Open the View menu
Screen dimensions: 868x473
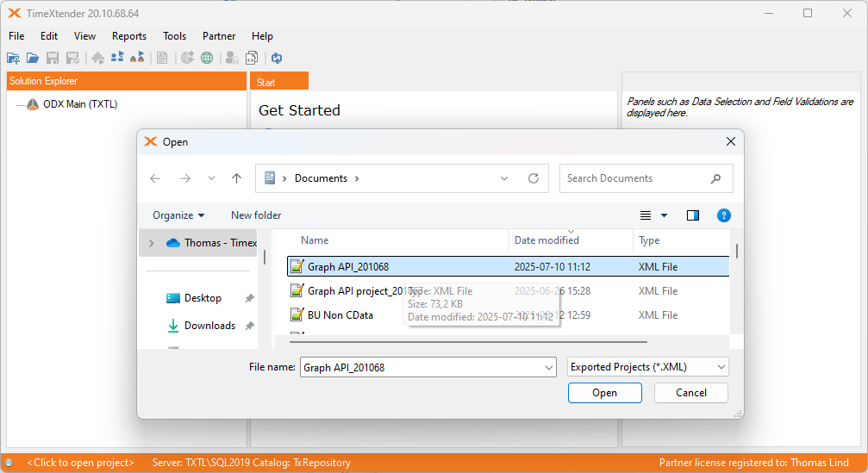tap(84, 36)
